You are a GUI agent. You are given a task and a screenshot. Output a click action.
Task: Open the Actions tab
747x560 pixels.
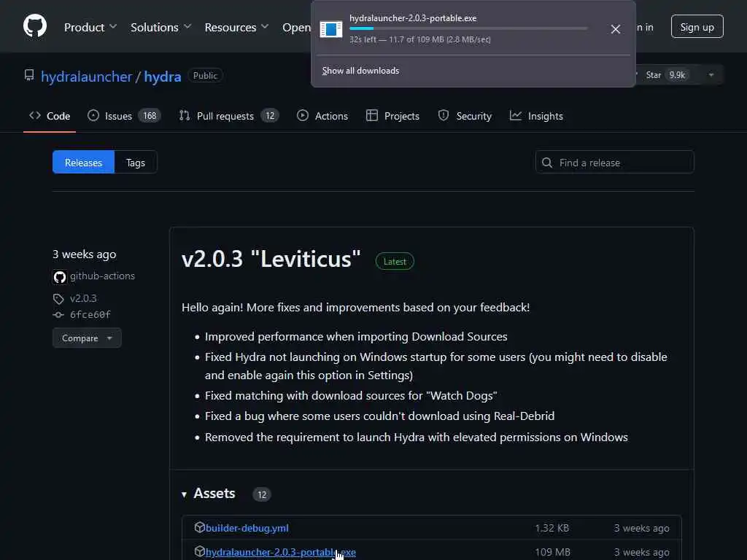pyautogui.click(x=322, y=116)
